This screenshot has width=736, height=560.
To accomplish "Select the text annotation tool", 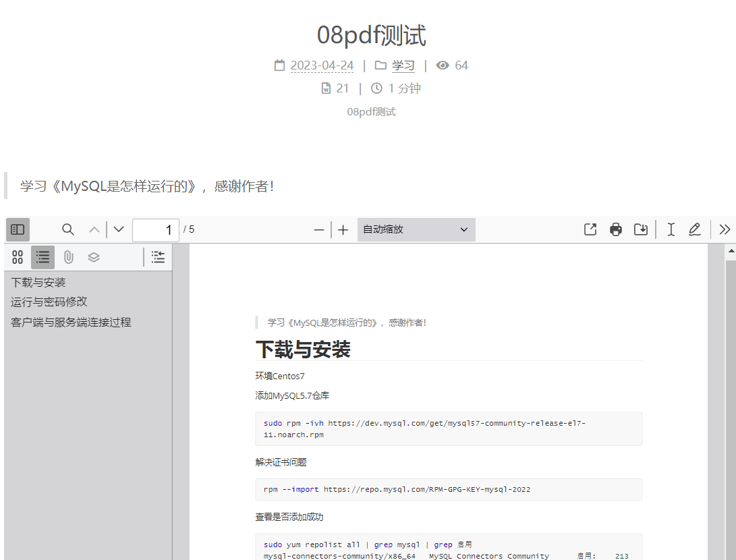I will [671, 229].
